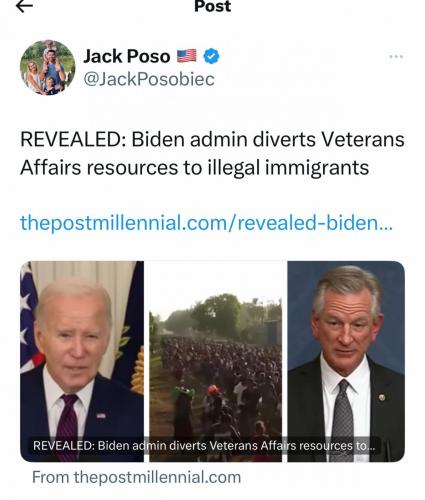Open the three-dot more options menu
Screen dimensions: 425x500
[396, 57]
